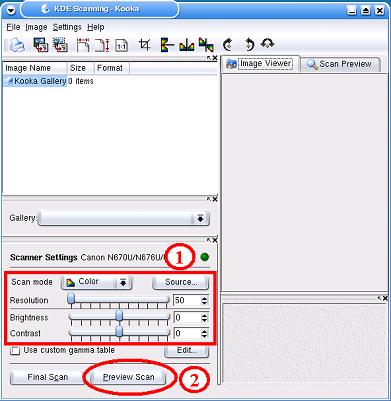Enable Use custom gamma table checkbox
391x401 pixels.
[15, 350]
